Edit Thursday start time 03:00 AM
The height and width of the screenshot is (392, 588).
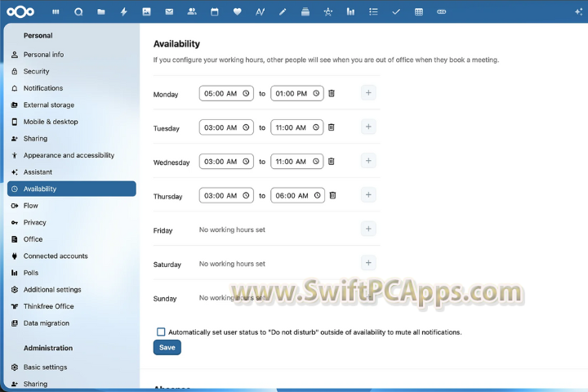point(226,195)
